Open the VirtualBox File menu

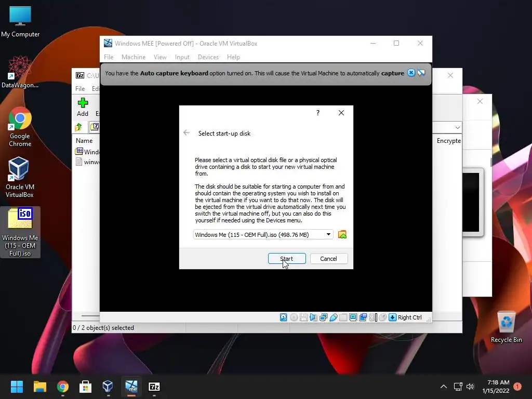(x=109, y=57)
